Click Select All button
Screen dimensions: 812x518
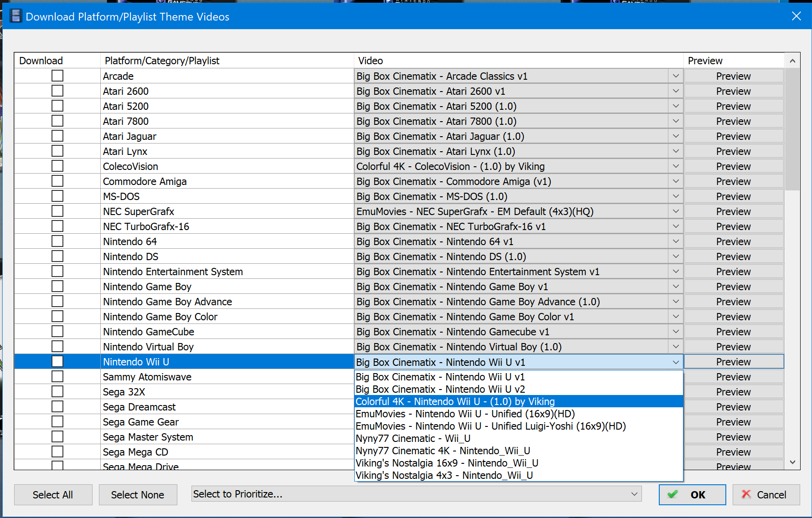pos(53,495)
